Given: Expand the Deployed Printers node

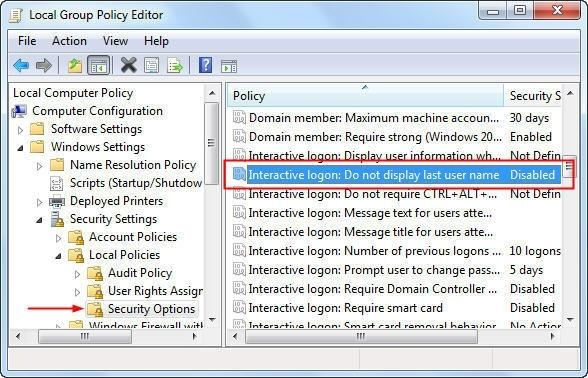Looking at the screenshot, I should 39,202.
